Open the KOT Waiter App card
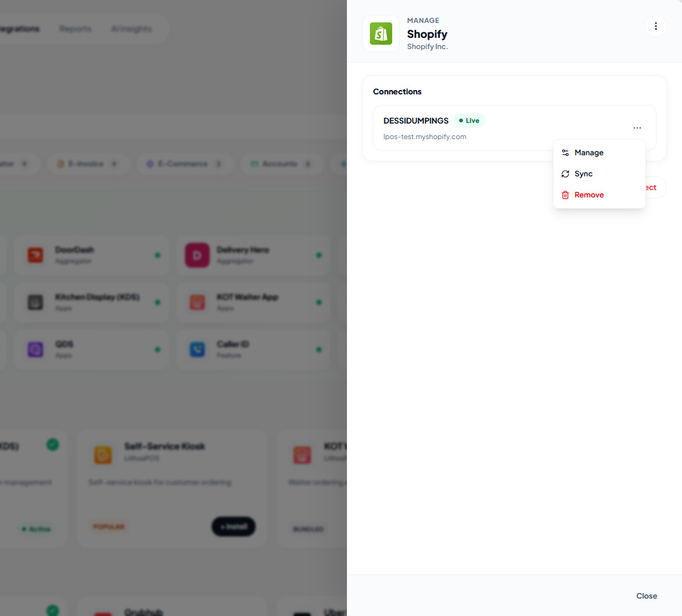This screenshot has height=616, width=682. tap(253, 302)
